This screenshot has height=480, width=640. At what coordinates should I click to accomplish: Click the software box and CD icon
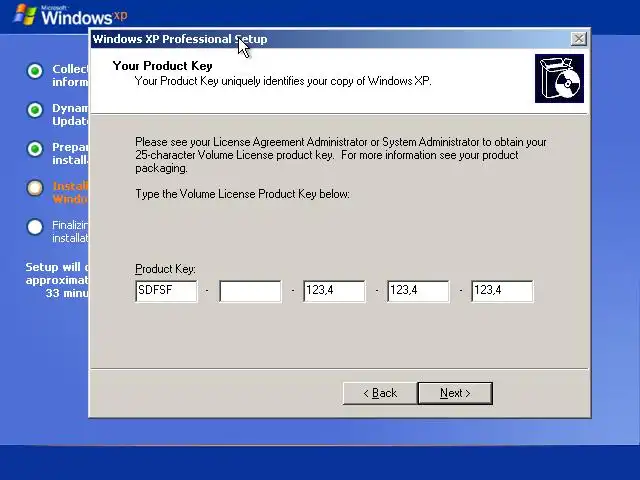tap(559, 78)
